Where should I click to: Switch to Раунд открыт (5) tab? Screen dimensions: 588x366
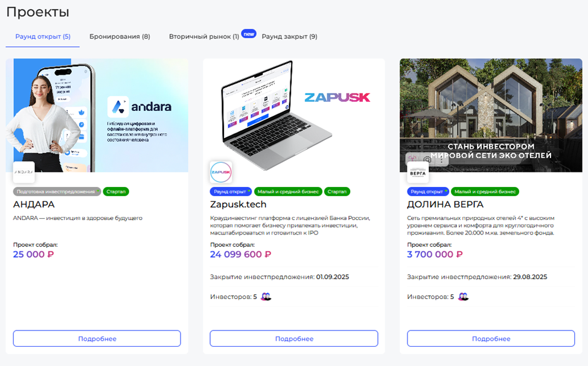point(43,36)
